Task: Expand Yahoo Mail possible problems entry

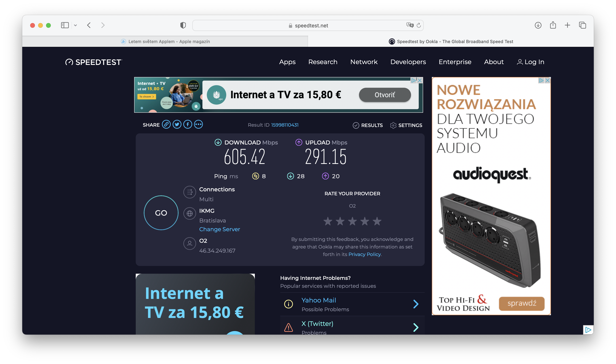Action: [x=352, y=304]
